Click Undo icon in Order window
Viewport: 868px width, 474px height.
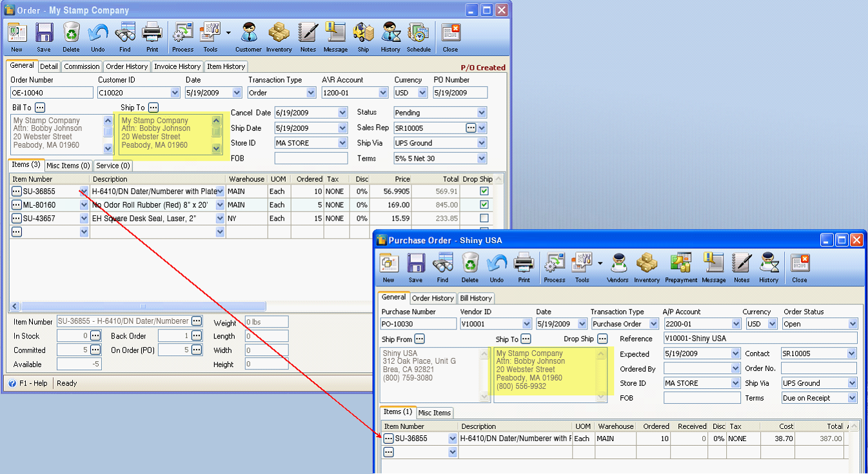point(98,32)
